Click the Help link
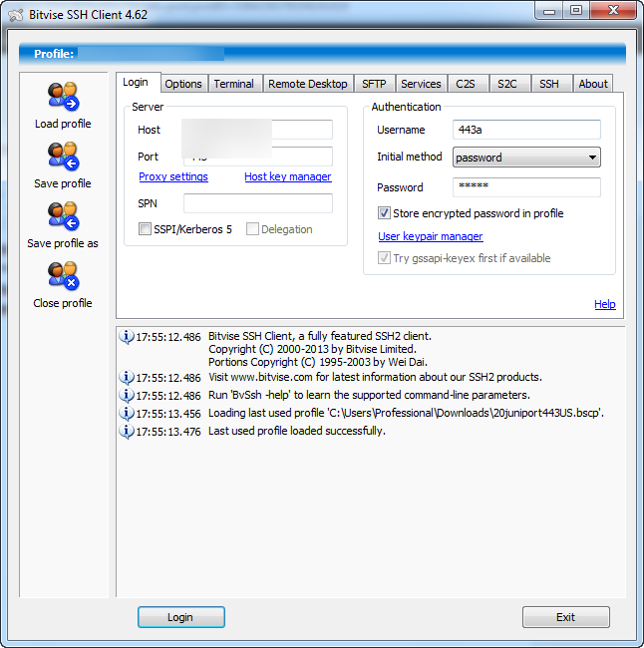Image resolution: width=644 pixels, height=648 pixels. coord(605,304)
